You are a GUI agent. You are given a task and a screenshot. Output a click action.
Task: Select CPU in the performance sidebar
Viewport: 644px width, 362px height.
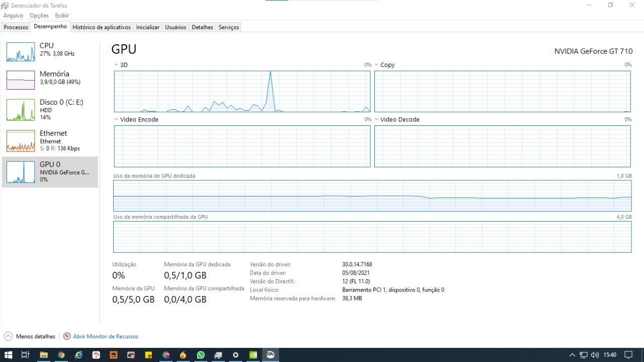coord(50,51)
